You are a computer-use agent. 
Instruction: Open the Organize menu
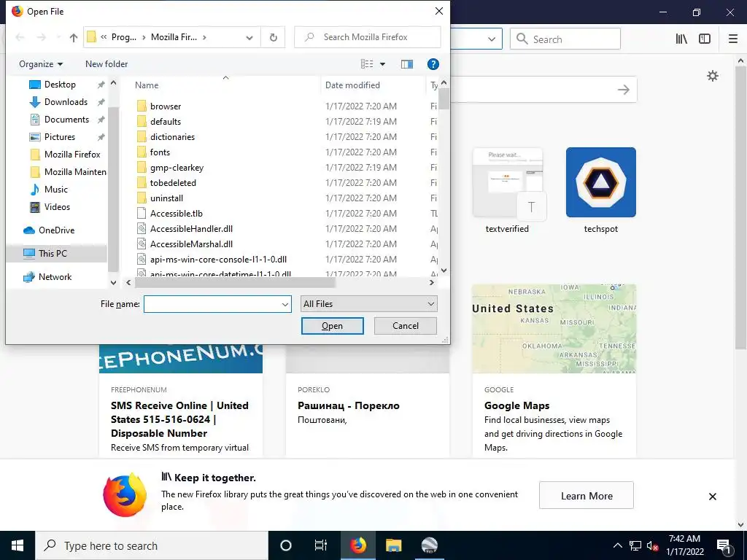pos(41,64)
